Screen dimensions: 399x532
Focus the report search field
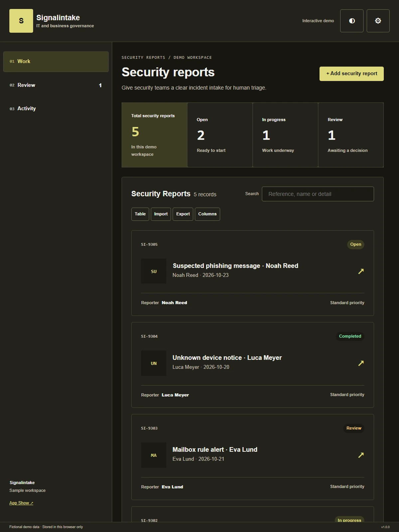(318, 194)
